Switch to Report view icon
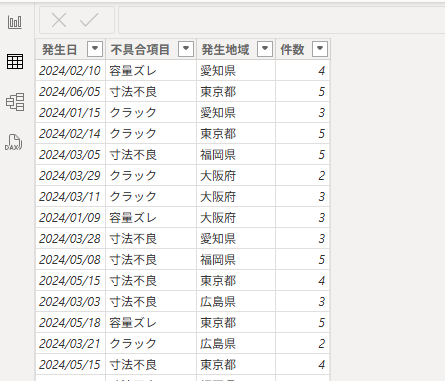This screenshot has width=445, height=381. [x=15, y=22]
